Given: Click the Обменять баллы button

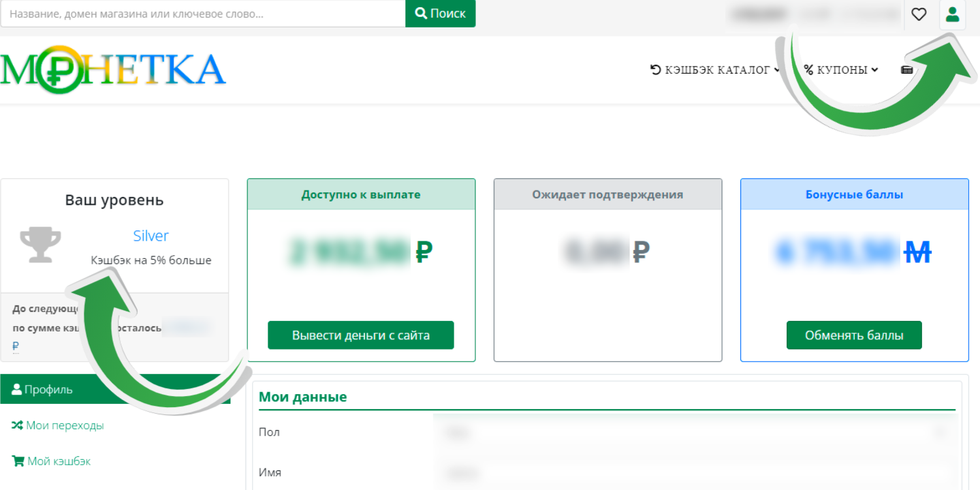Looking at the screenshot, I should pyautogui.click(x=854, y=335).
